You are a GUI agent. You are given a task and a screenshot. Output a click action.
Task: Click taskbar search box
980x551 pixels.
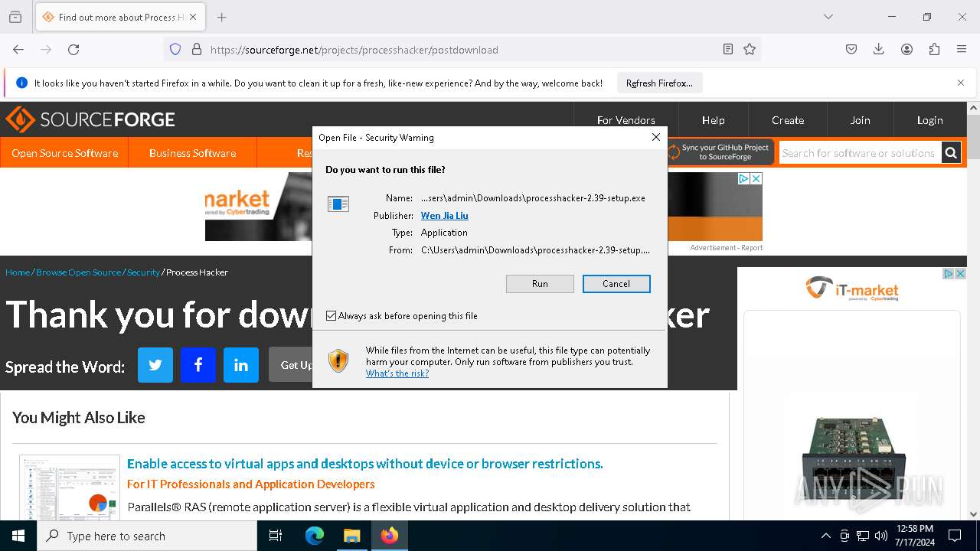[147, 536]
